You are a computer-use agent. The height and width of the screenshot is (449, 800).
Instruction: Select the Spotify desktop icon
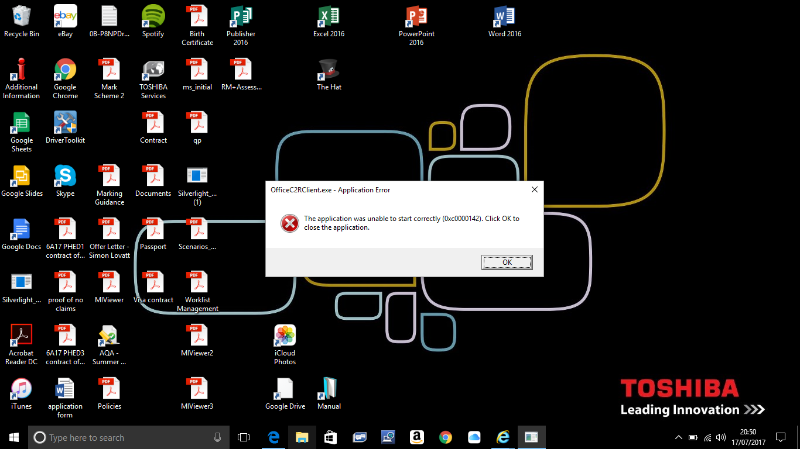(153, 20)
